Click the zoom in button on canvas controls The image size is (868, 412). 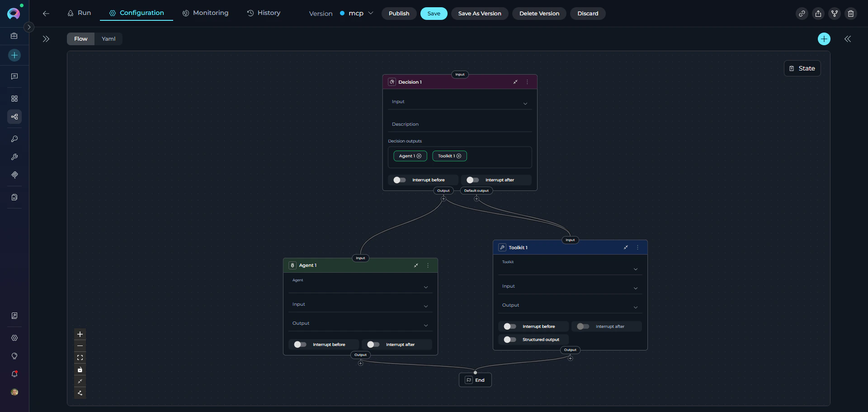80,334
